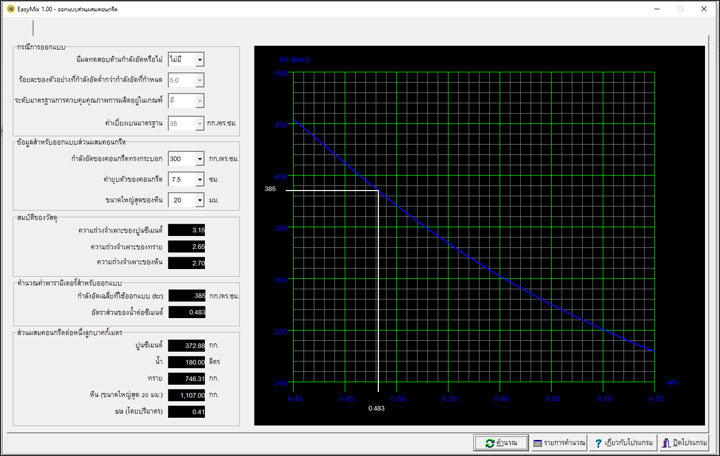Click sand quantity field 746.31
The height and width of the screenshot is (456, 720).
(187, 379)
